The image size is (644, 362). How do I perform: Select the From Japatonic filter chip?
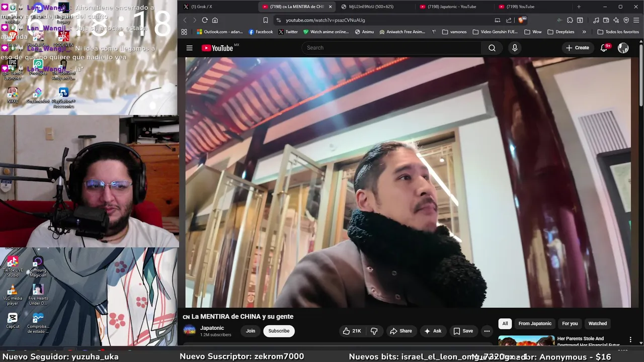tap(535, 323)
